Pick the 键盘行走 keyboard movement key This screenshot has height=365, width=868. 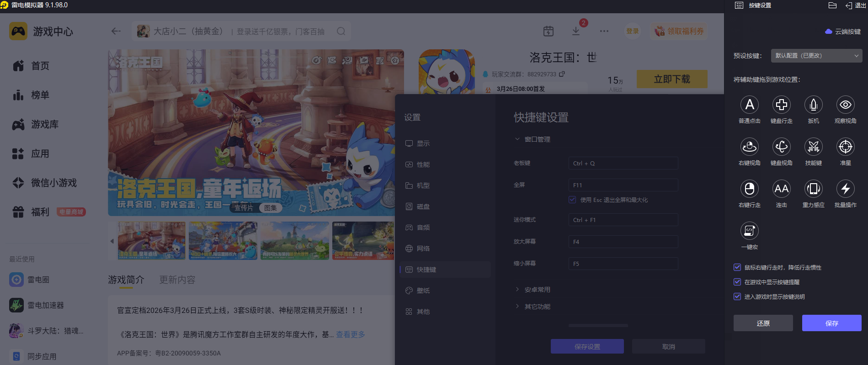(782, 105)
